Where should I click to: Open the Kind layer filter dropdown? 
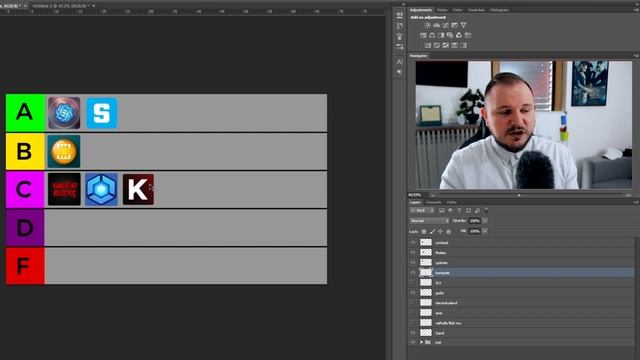click(422, 211)
